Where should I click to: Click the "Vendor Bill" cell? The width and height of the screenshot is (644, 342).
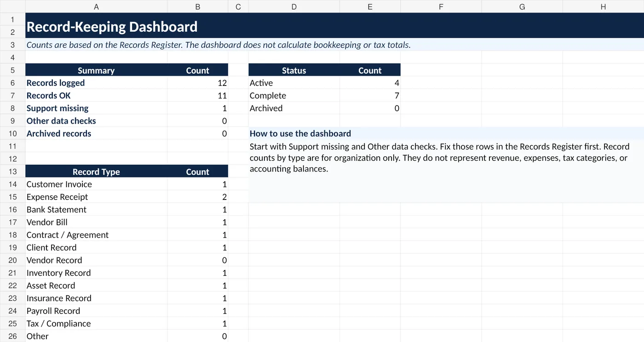click(96, 222)
